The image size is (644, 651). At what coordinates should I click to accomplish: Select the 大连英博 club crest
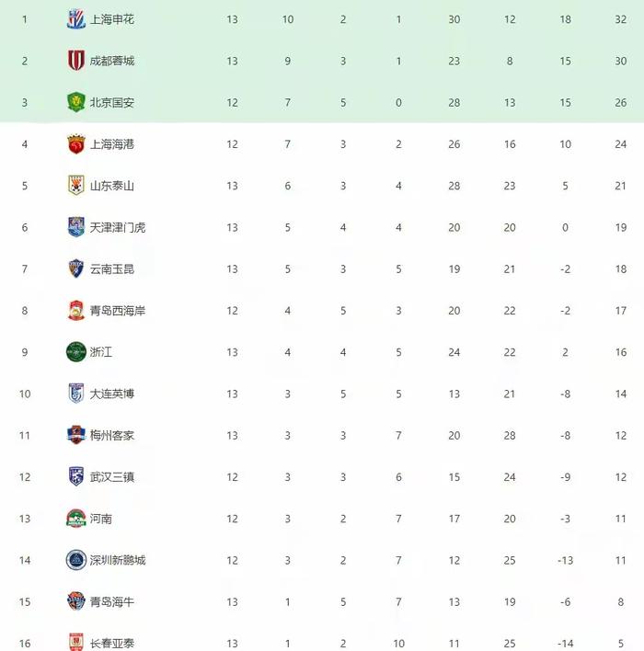click(76, 394)
